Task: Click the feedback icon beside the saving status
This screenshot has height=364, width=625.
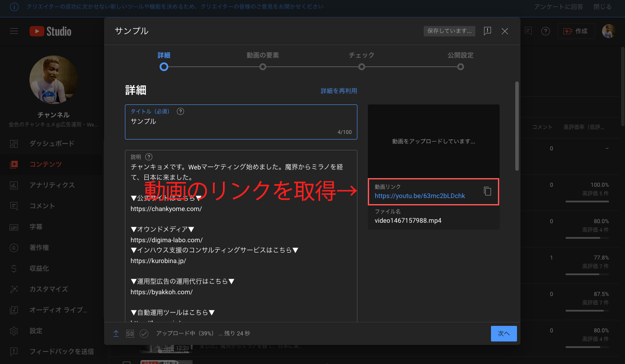Action: (488, 31)
